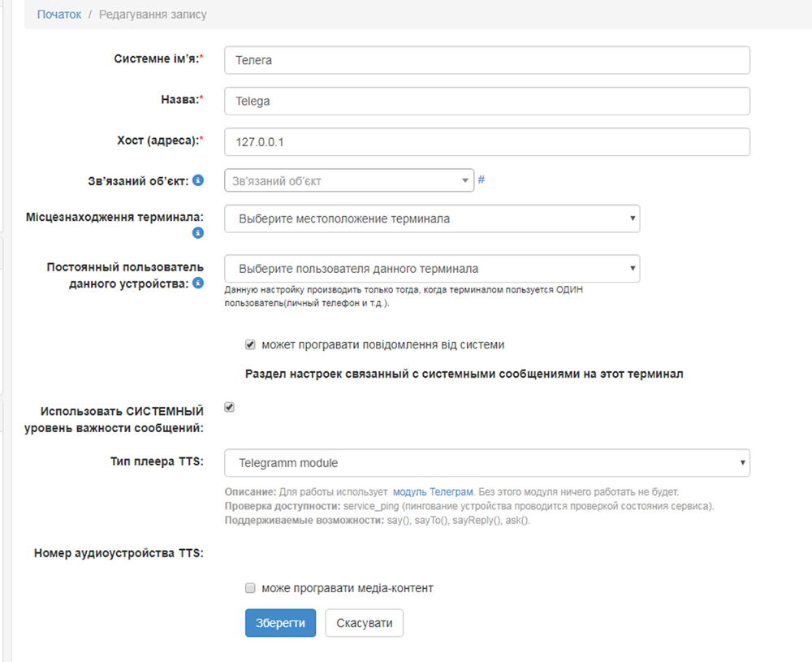The image size is (812, 662).
Task: Click the # link beside linked object dropdown
Action: point(482,180)
